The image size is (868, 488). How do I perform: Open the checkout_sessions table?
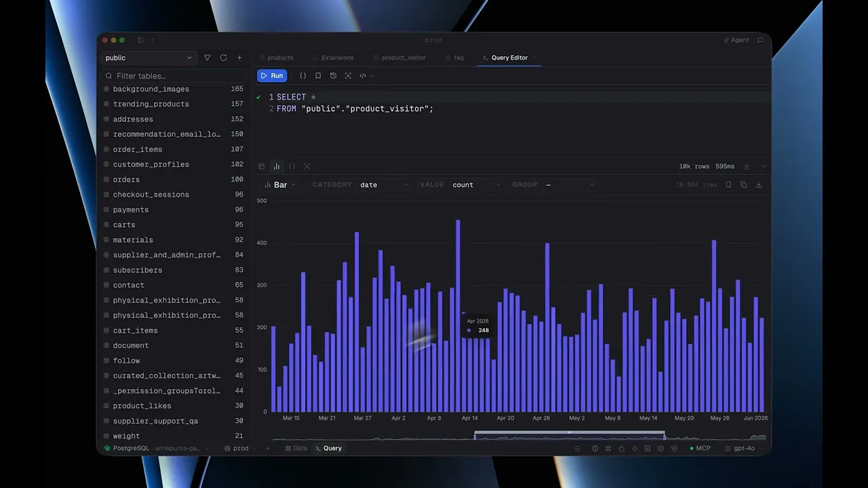pos(151,195)
